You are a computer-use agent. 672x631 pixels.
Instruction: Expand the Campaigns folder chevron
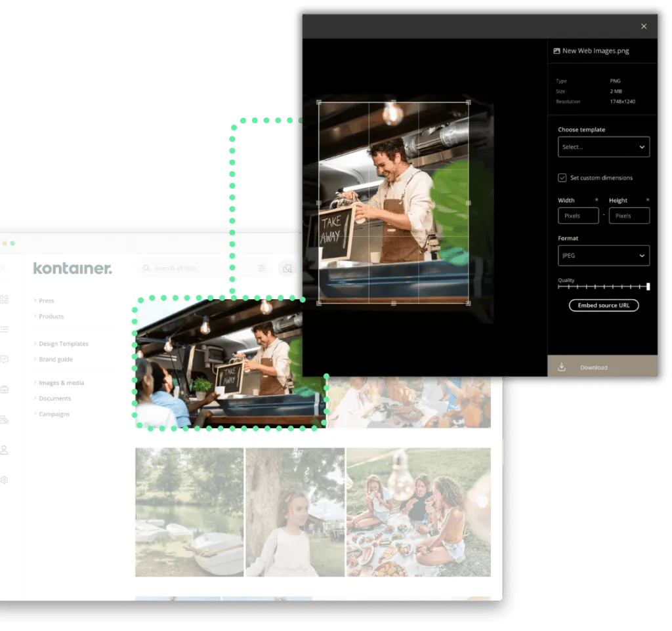[x=35, y=414]
